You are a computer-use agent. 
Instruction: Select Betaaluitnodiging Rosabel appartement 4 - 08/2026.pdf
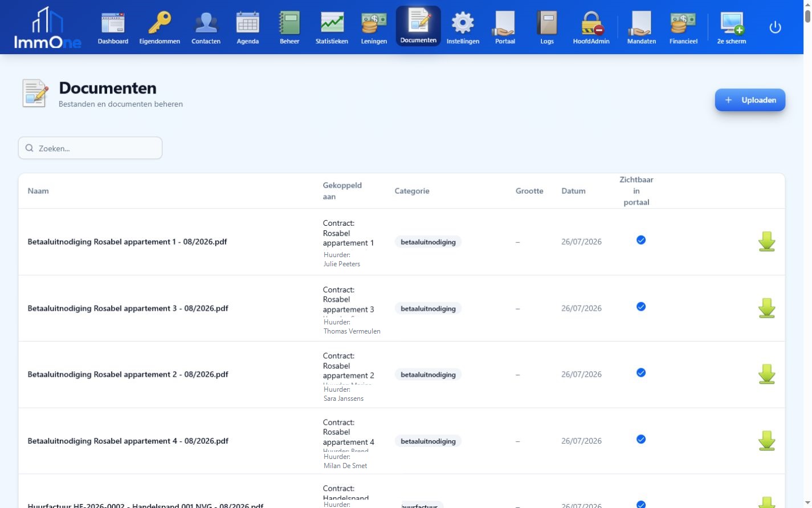click(128, 441)
